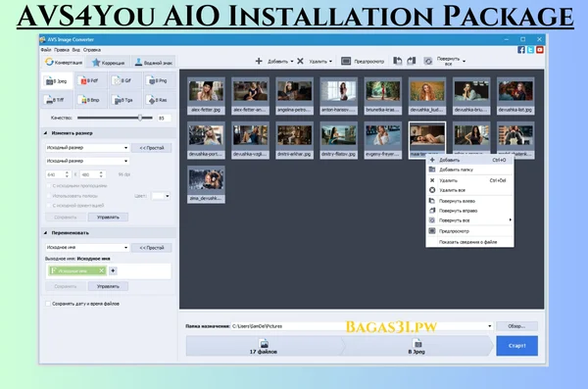Choose 'Повернуть влево' in the context menu
This screenshot has width=588, height=389.
coord(469,201)
